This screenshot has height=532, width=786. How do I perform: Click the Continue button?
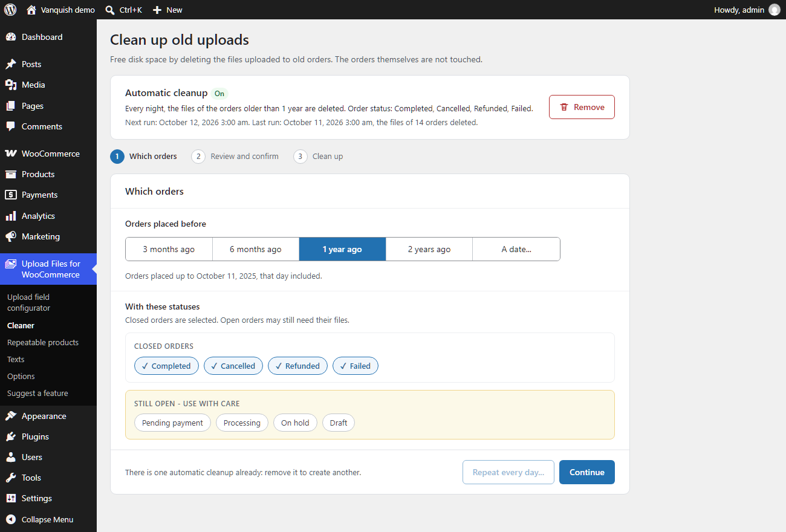586,472
